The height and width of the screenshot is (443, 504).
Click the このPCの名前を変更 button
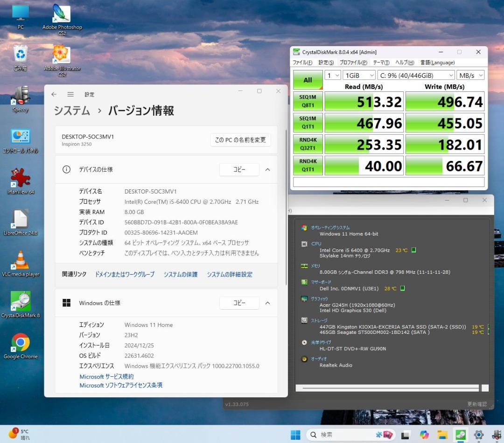coord(240,139)
